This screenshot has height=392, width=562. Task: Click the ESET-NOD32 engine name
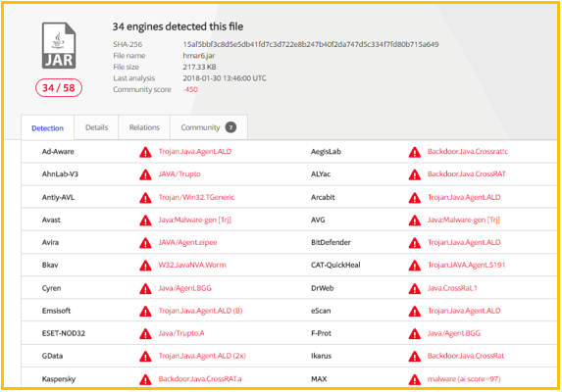coord(64,333)
